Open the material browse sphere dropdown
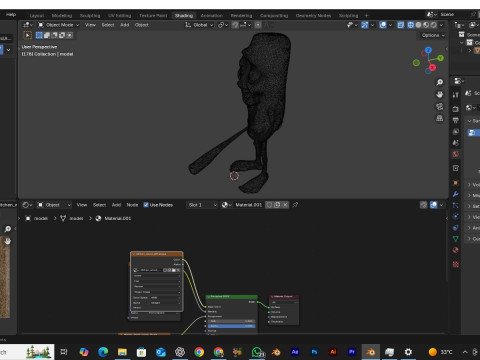480x360 pixels. pos(227,205)
